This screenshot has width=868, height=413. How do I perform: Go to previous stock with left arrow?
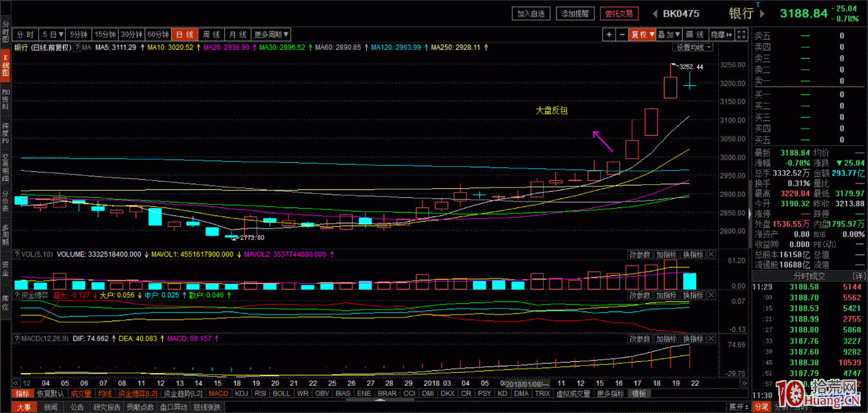tap(654, 14)
